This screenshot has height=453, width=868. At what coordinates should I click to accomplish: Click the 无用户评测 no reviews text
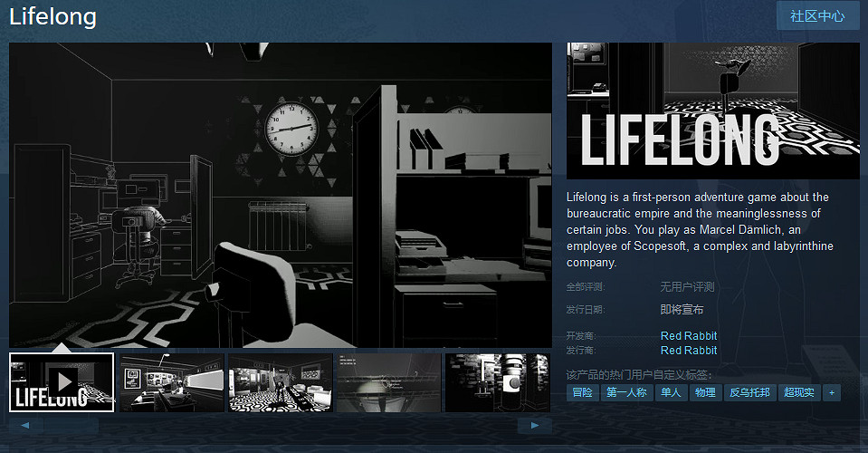(687, 287)
